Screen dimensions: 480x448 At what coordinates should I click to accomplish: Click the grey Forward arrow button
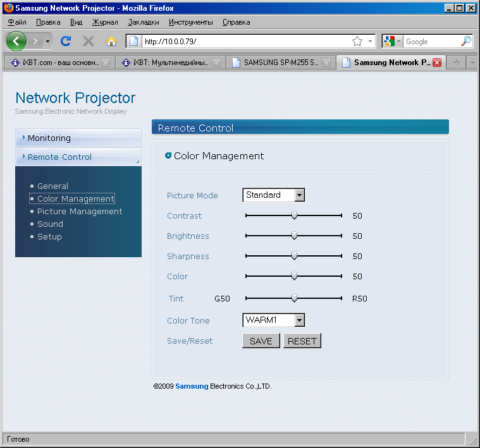click(35, 41)
